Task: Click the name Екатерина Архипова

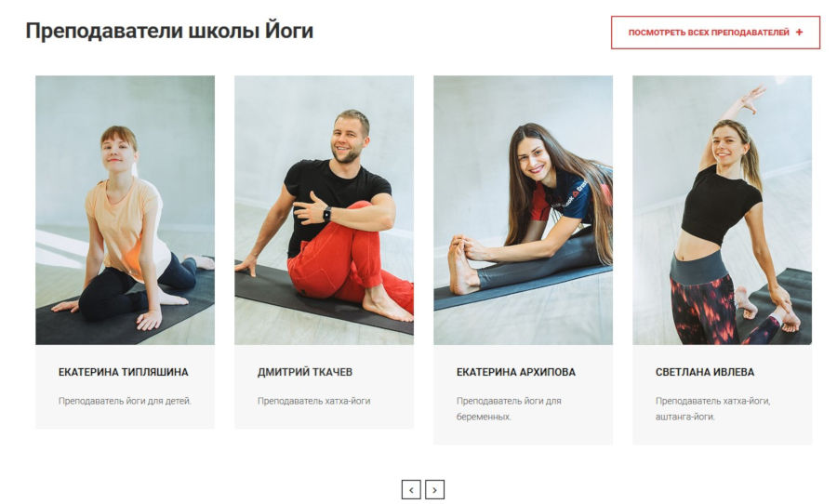Action: [515, 372]
